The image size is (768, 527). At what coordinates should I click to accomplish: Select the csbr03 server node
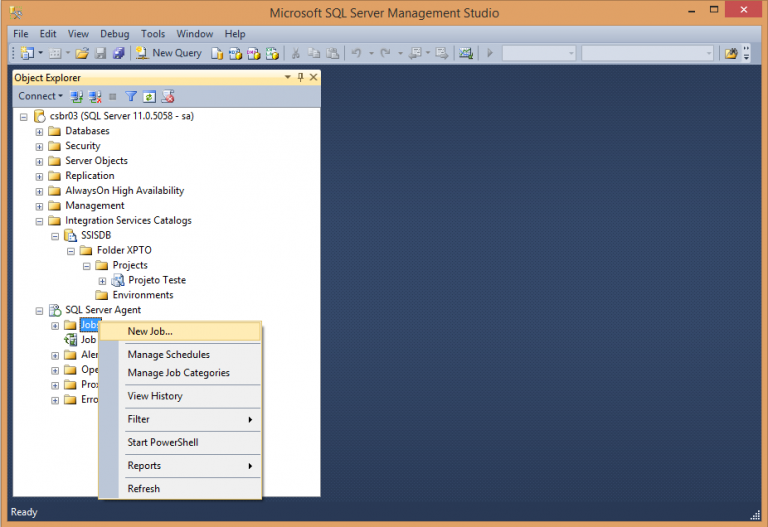click(x=121, y=116)
